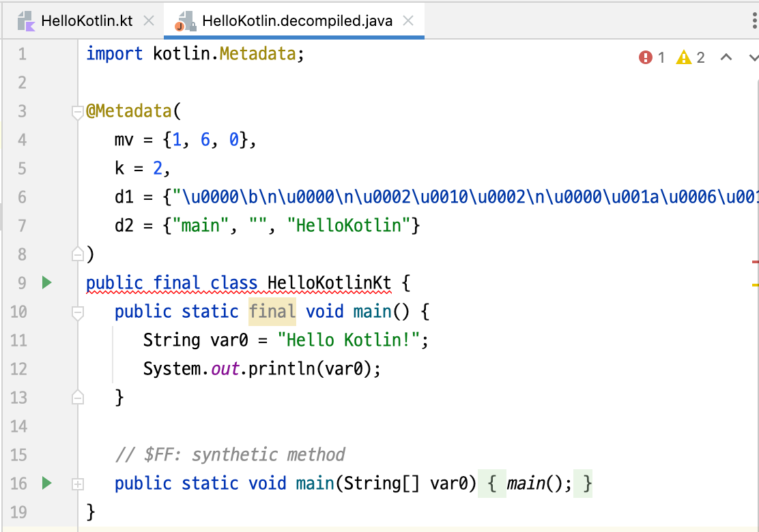Click the "Hello Kotlin!" string literal
This screenshot has width=759, height=532.
[349, 340]
